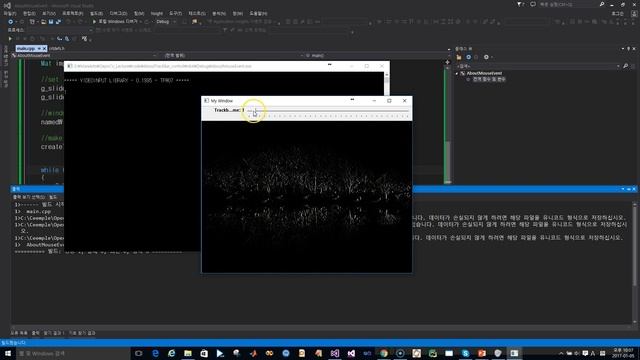Select the Error List tab at bottom

tap(19, 333)
